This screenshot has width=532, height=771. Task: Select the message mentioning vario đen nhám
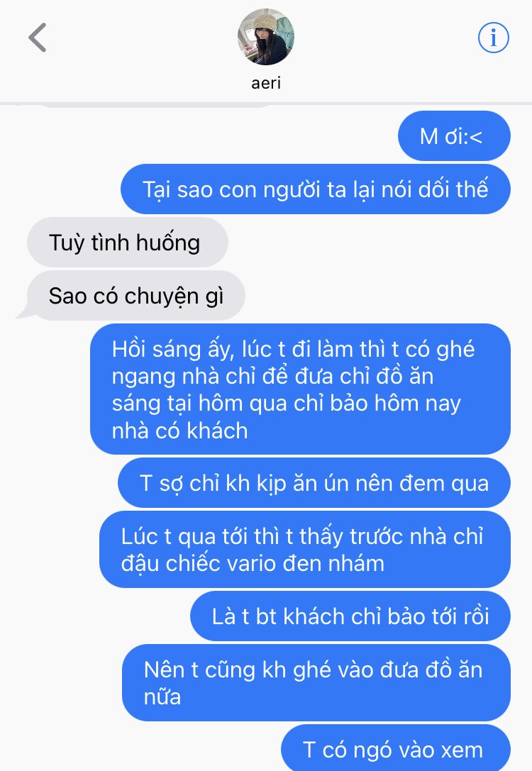pyautogui.click(x=305, y=549)
